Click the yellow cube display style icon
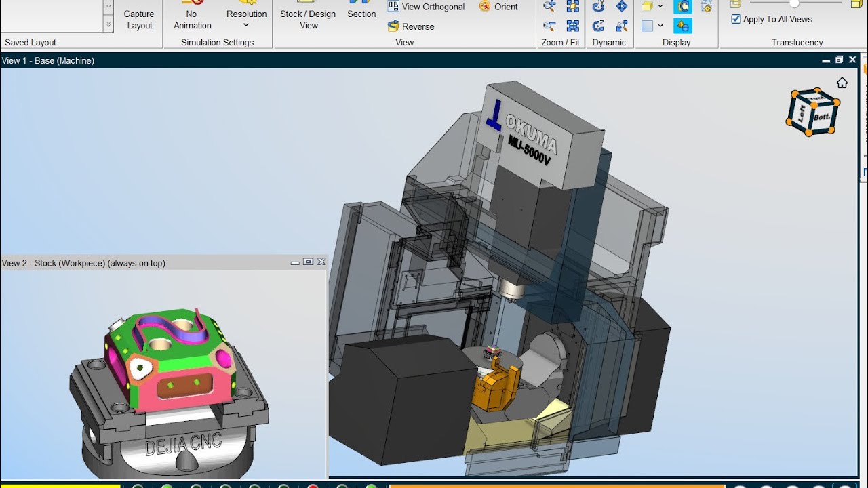 coord(647,7)
